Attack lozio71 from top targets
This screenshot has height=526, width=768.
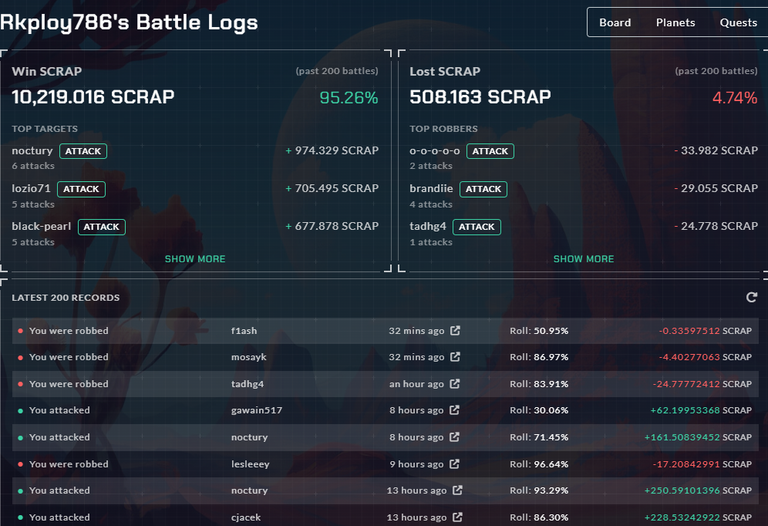tap(81, 189)
